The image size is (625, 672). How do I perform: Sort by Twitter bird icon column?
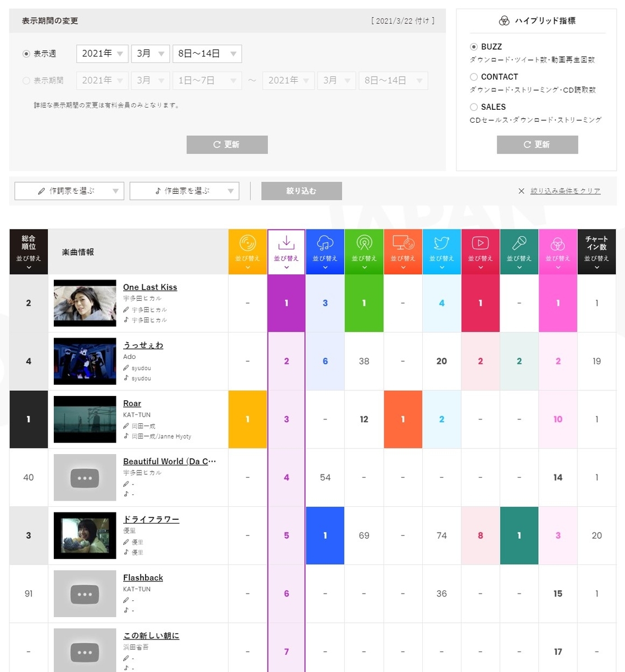coord(442,251)
